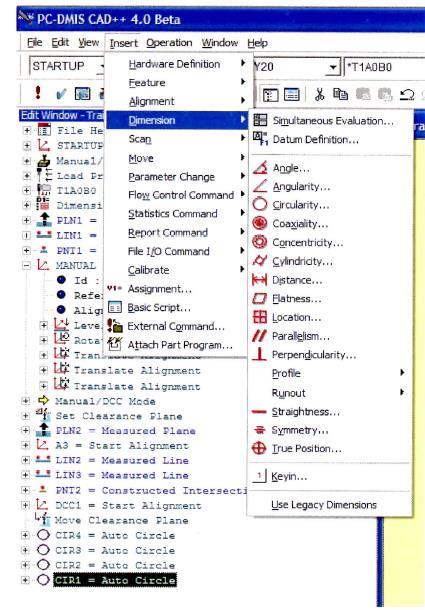The image size is (425, 610).
Task: Expand the CIR1 Auto Circle node
Action: click(x=25, y=580)
